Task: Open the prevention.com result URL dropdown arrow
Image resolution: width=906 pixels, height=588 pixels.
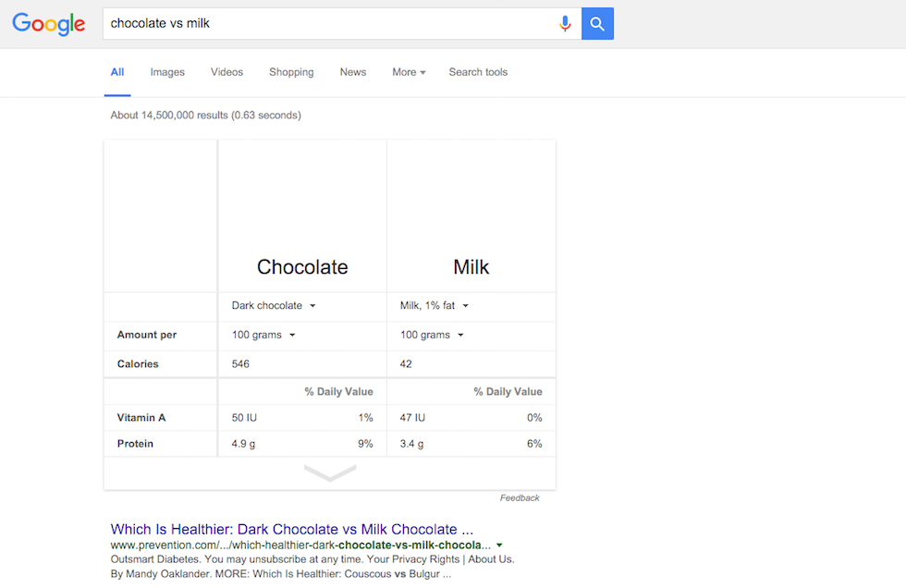Action: coord(499,545)
